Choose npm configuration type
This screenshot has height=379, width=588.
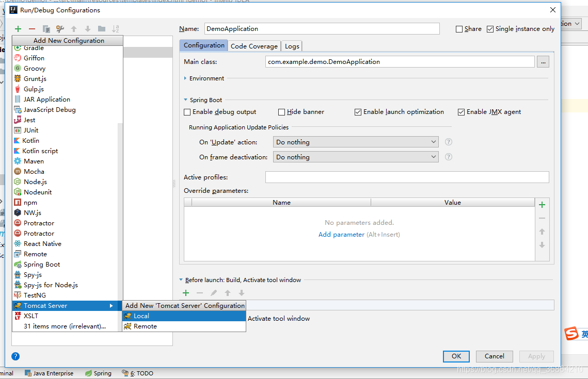[x=66, y=202]
